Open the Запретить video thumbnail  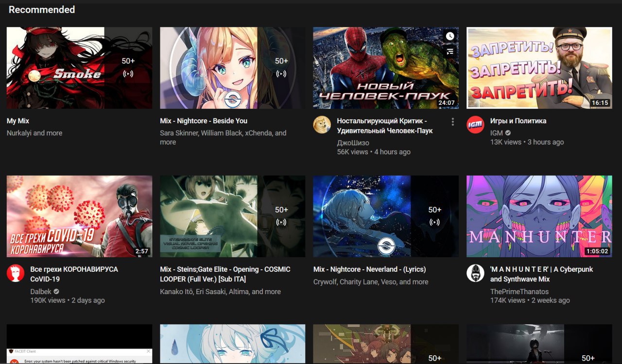pyautogui.click(x=539, y=68)
